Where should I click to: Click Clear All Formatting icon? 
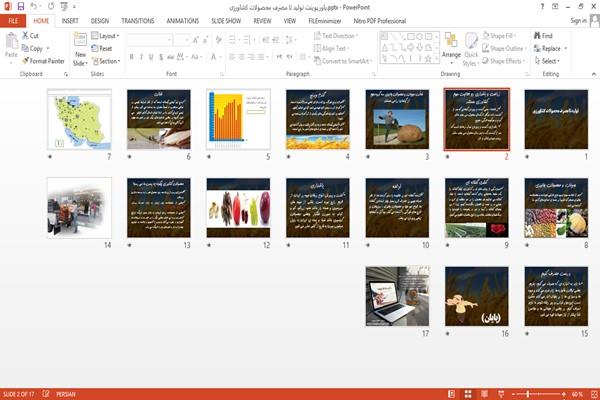coord(218,40)
